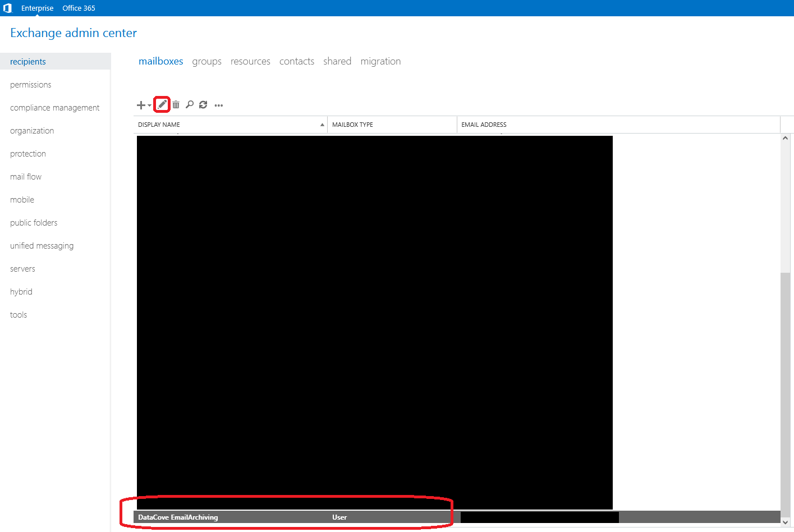Screen dimensions: 794x532
Task: Click the delete trash can icon
Action: (x=176, y=104)
